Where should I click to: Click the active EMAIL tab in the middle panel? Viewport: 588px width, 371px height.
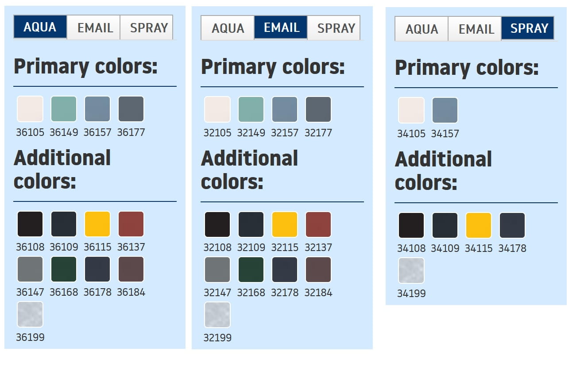click(281, 27)
